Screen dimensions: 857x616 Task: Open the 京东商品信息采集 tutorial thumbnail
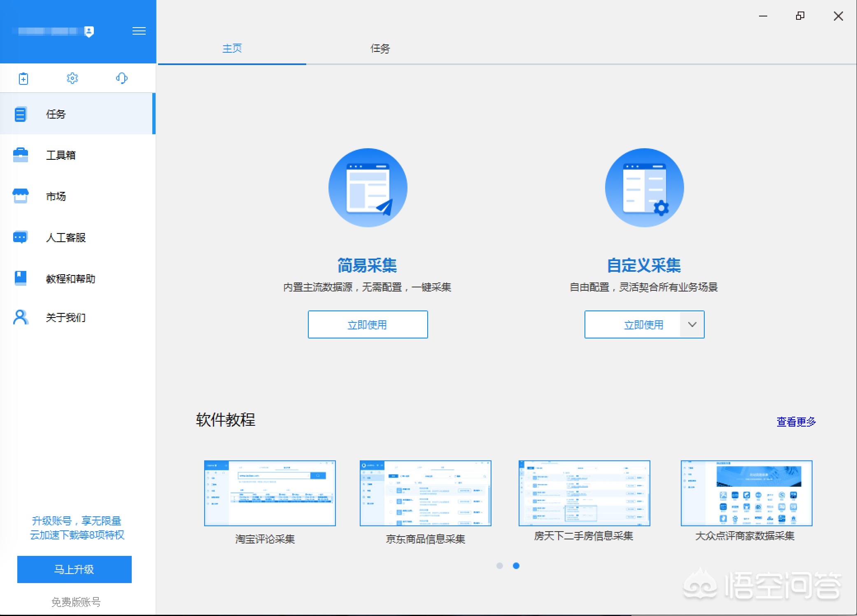click(426, 493)
